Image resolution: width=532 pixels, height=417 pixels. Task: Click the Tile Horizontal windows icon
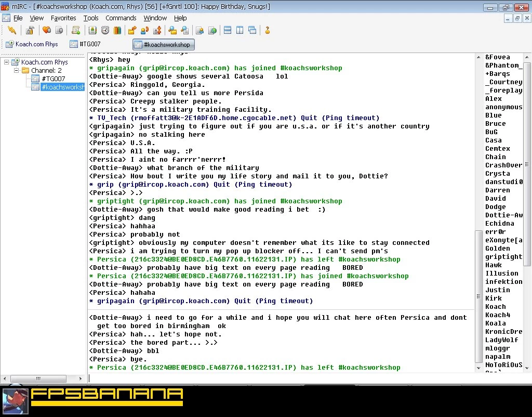(x=228, y=30)
